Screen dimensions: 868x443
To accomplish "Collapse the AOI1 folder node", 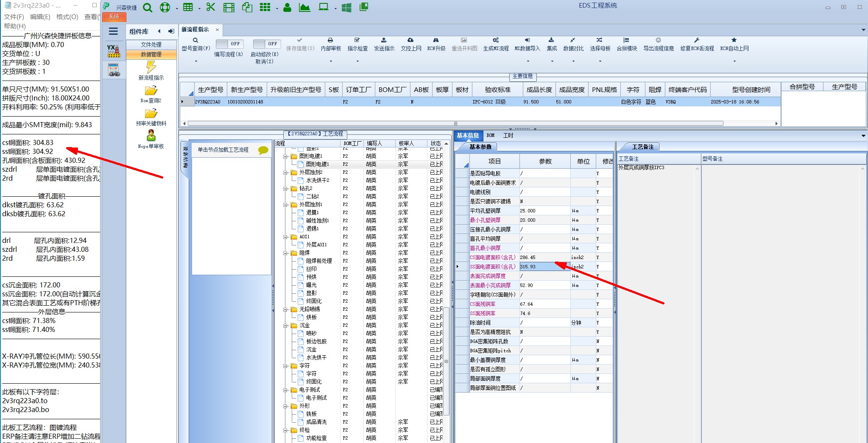I will pyautogui.click(x=286, y=237).
